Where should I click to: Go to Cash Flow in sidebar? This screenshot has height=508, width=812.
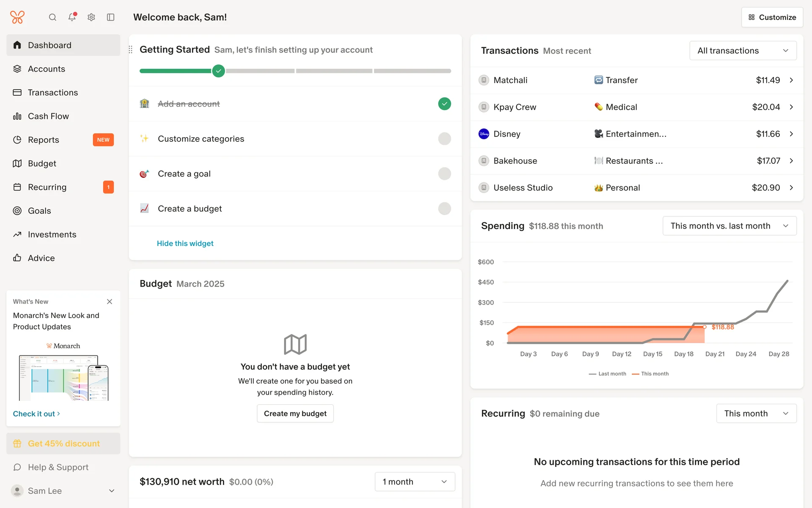click(x=48, y=116)
